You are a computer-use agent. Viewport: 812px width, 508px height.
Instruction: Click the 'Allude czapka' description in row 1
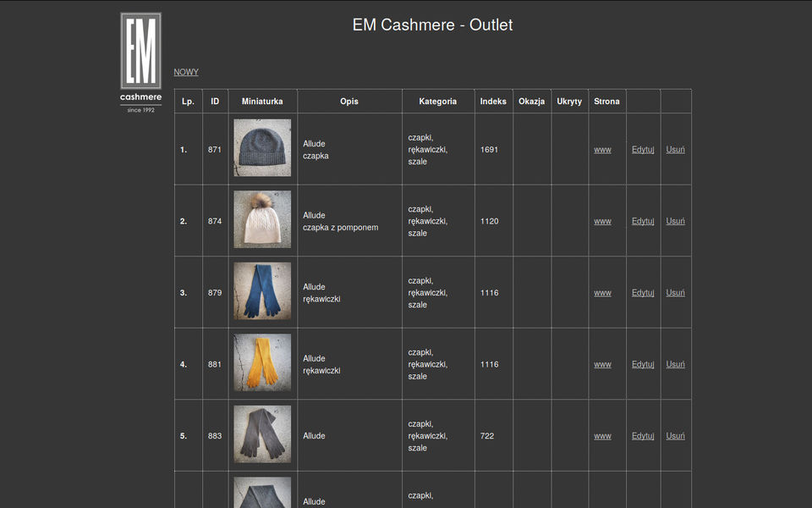[315, 150]
